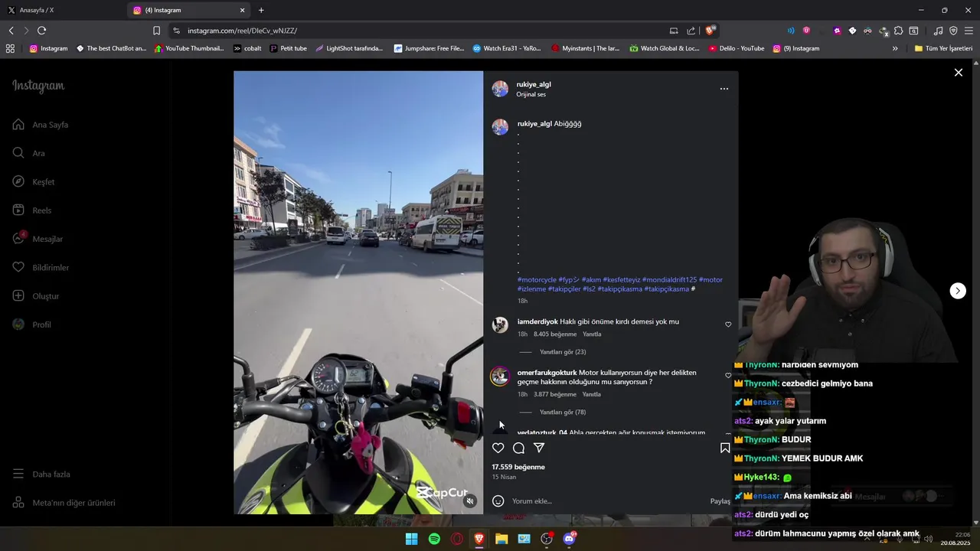Open Discord from the taskbar
This screenshot has height=551, width=980.
pyautogui.click(x=570, y=539)
